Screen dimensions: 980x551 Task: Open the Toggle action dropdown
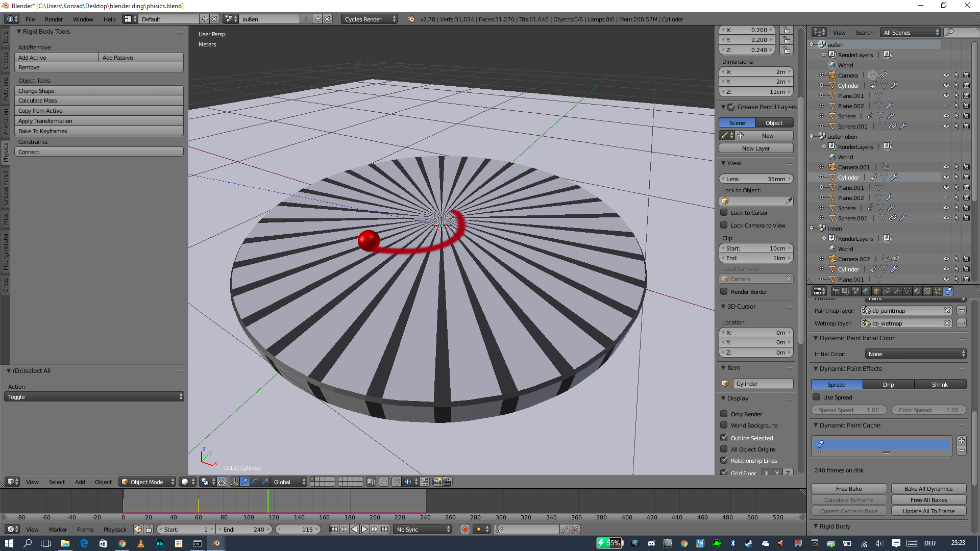click(x=94, y=396)
